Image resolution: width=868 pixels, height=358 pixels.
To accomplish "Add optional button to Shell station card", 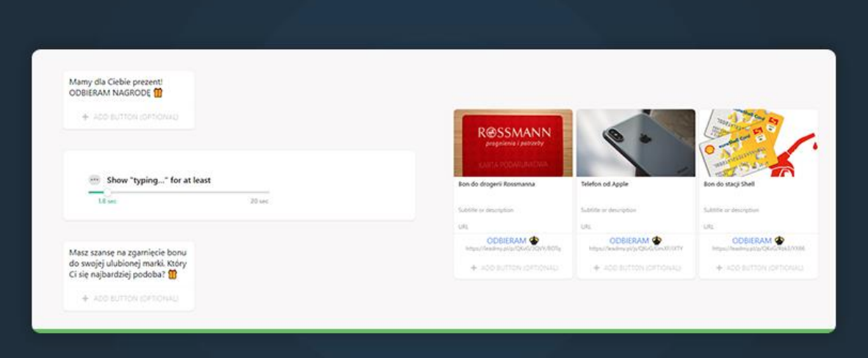I will click(x=759, y=268).
